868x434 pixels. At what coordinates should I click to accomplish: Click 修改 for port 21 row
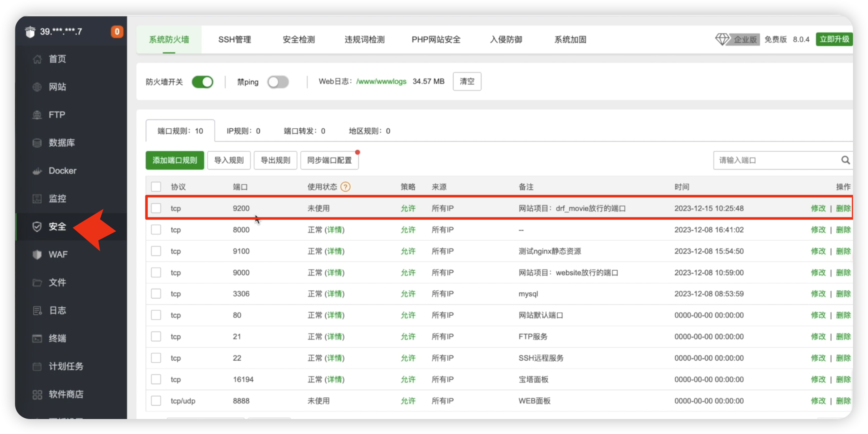(x=818, y=337)
